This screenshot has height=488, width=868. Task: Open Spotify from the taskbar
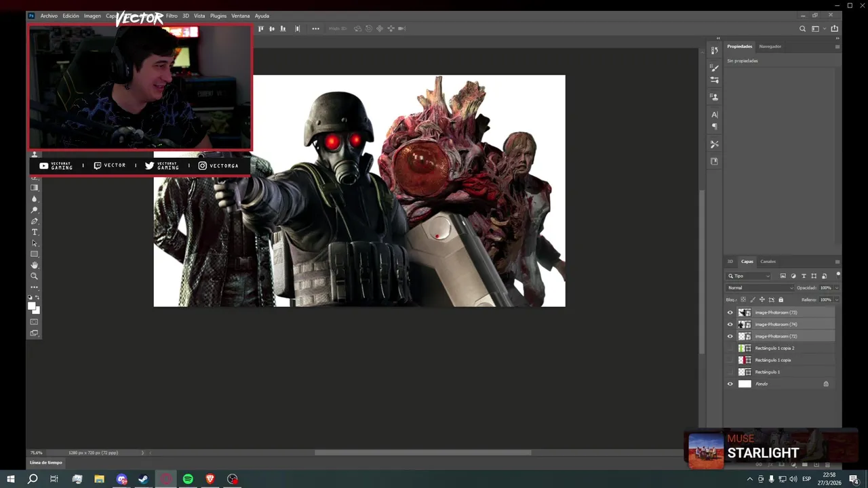(188, 479)
